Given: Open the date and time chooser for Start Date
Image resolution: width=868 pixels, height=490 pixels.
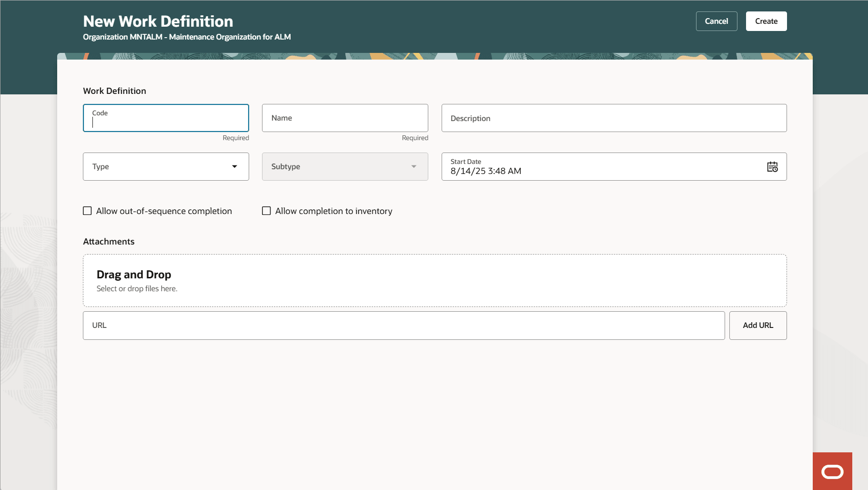Looking at the screenshot, I should pos(773,166).
